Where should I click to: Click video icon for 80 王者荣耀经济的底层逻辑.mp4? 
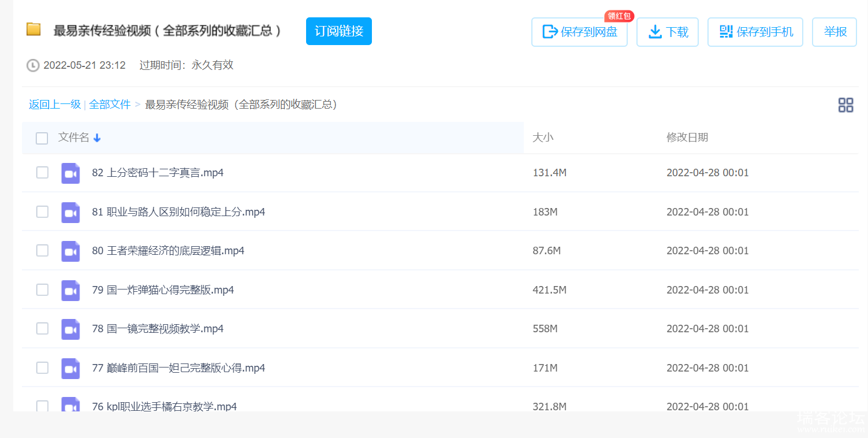pos(70,251)
